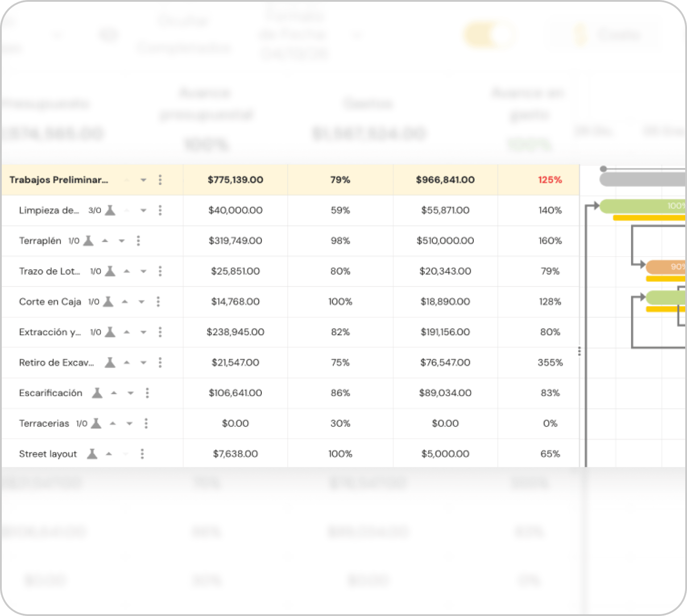Move Corte en Caja row down
Viewport: 687px width, 616px height.
click(141, 302)
